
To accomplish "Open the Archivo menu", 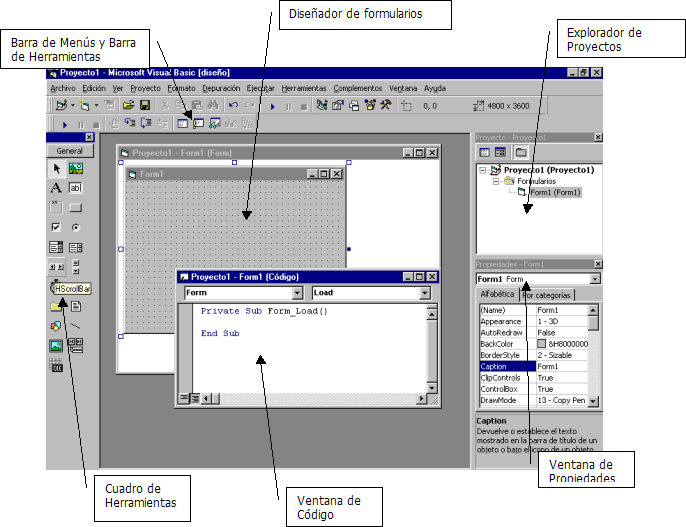I will [x=63, y=88].
